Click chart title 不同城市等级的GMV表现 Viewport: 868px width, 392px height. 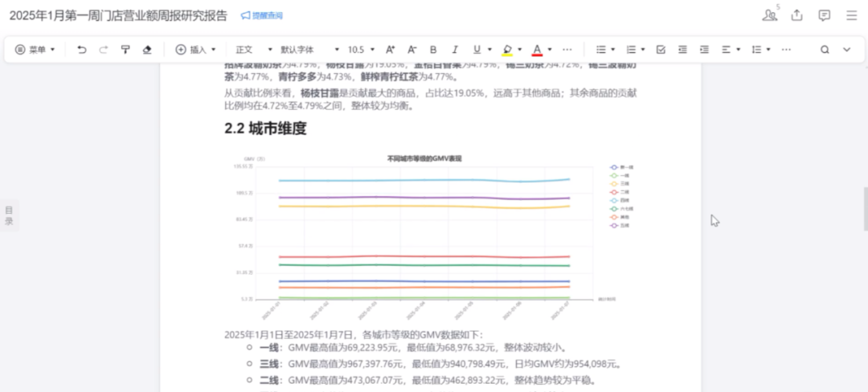point(424,159)
